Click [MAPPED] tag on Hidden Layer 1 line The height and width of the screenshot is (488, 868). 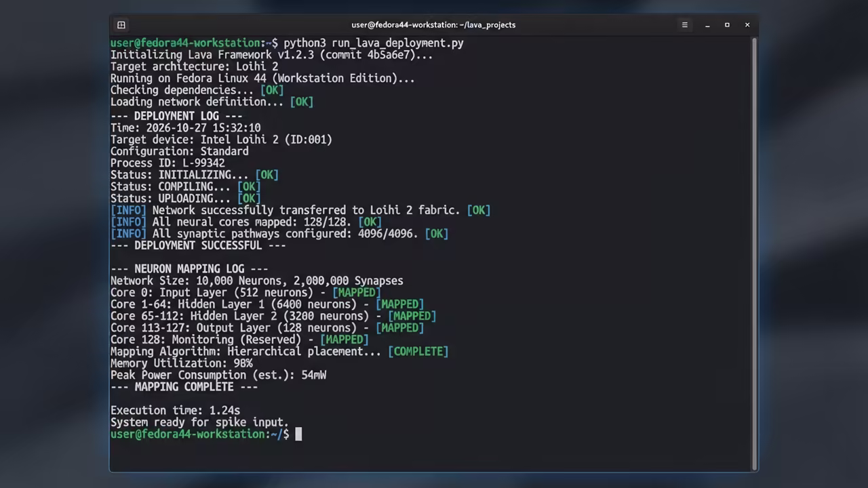pos(399,304)
